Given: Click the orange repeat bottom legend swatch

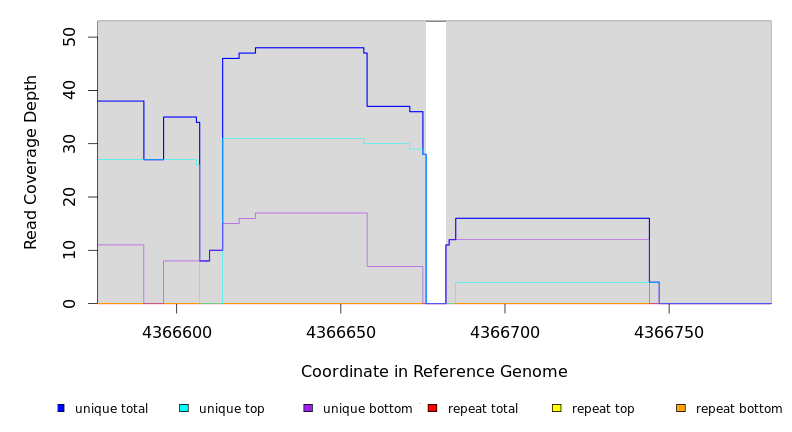Looking at the screenshot, I should (x=681, y=408).
